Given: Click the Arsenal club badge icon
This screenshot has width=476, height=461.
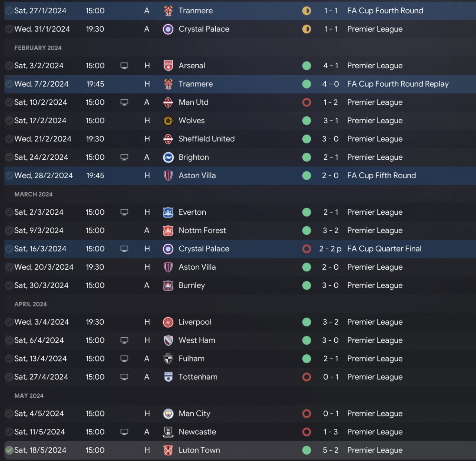Looking at the screenshot, I should [168, 66].
